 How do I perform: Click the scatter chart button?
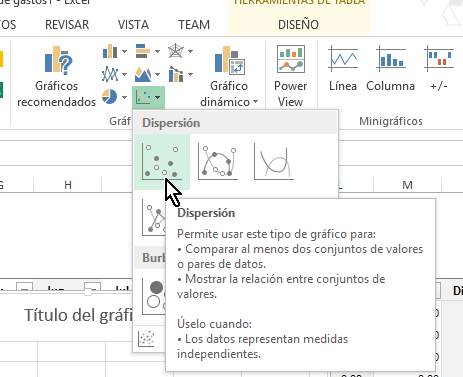[x=143, y=97]
